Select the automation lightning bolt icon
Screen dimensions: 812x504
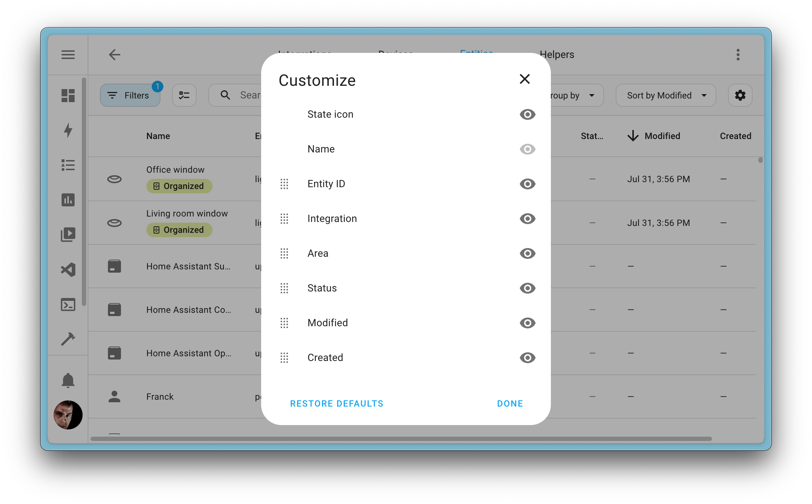point(68,130)
